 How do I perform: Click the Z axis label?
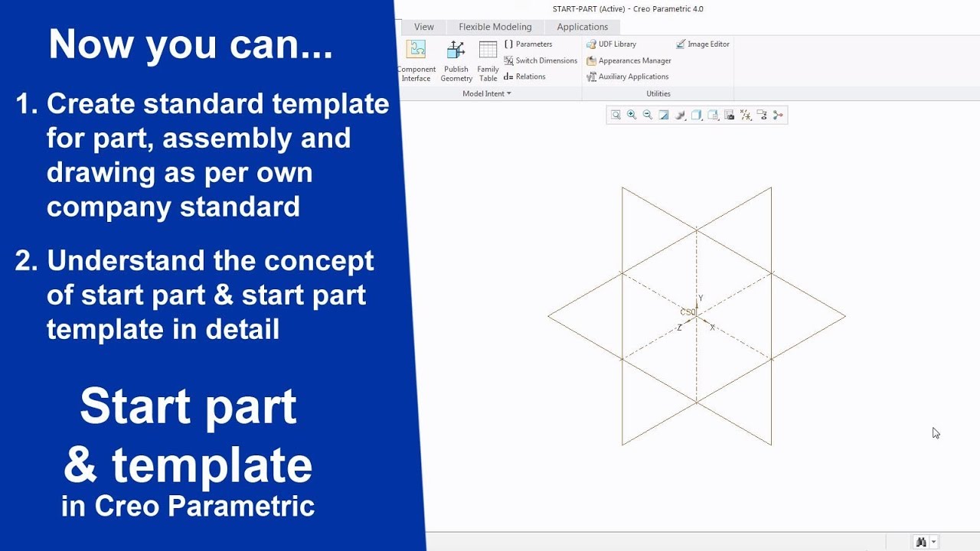pyautogui.click(x=679, y=328)
